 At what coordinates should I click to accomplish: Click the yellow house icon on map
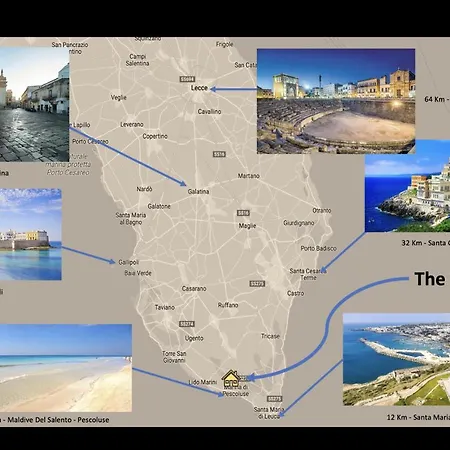coord(231,378)
